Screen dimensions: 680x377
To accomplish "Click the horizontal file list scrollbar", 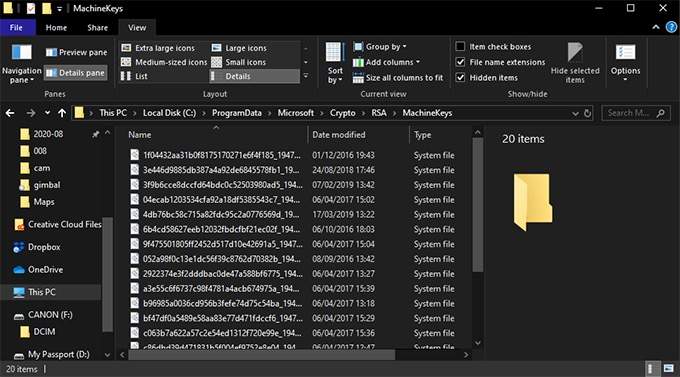I will click(x=262, y=355).
